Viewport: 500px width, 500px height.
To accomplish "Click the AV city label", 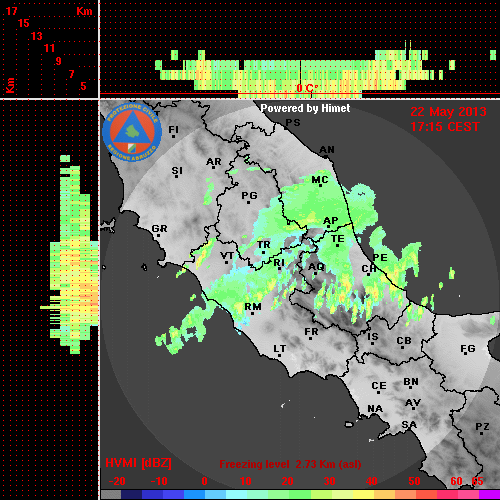I will pyautogui.click(x=413, y=403).
